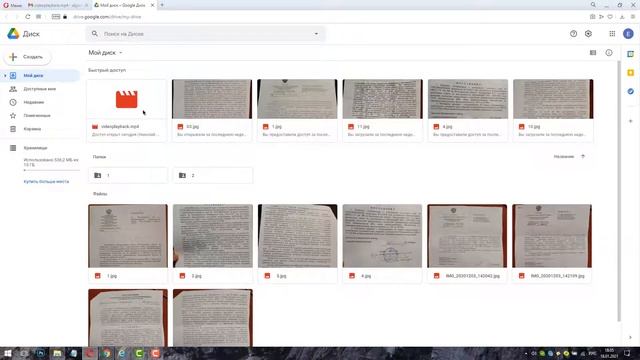Image resolution: width=640 pixels, height=360 pixels.
Task: Open Google Calendar in side panel
Action: 631,54
